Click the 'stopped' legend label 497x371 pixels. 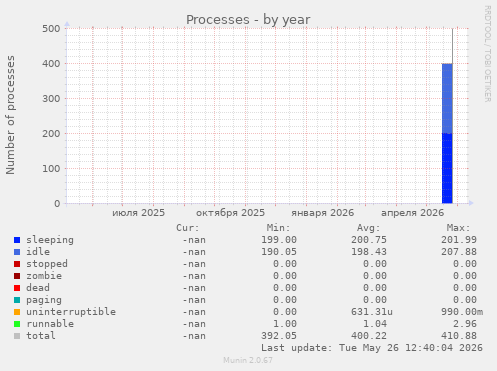point(47,264)
